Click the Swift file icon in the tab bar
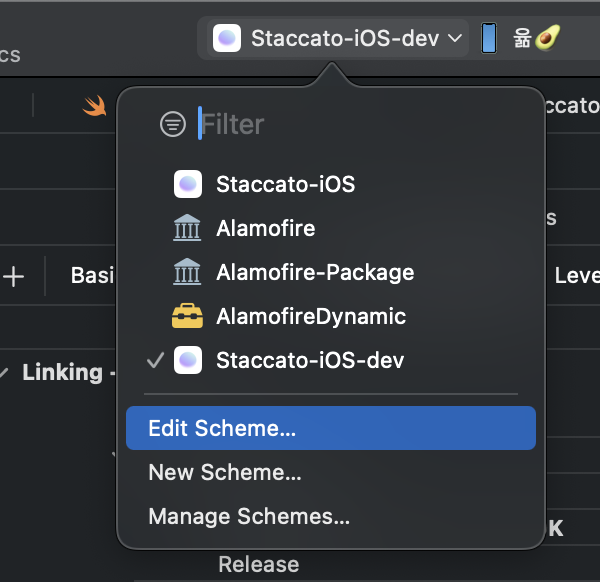Viewport: 600px width, 582px height. [x=95, y=105]
